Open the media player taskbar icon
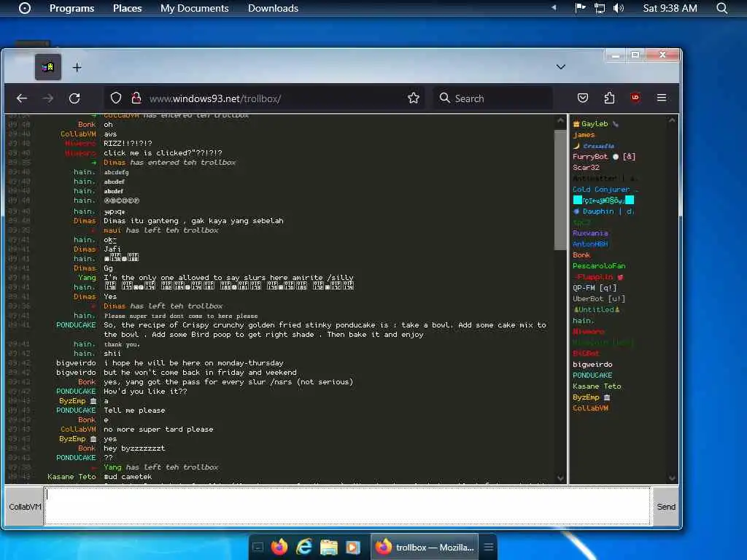The width and height of the screenshot is (747, 560). pyautogui.click(x=353, y=547)
